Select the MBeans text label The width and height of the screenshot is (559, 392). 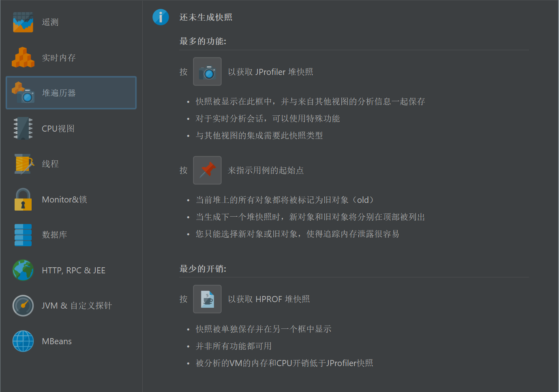click(57, 341)
